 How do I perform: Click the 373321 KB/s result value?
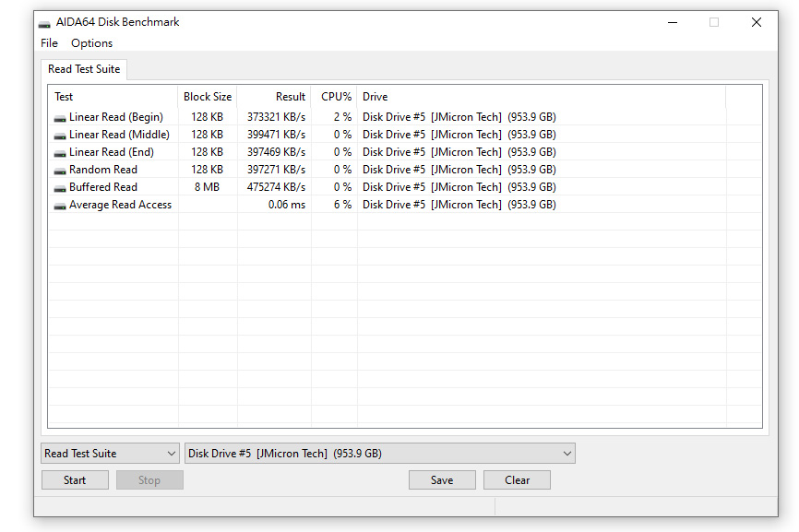(276, 117)
